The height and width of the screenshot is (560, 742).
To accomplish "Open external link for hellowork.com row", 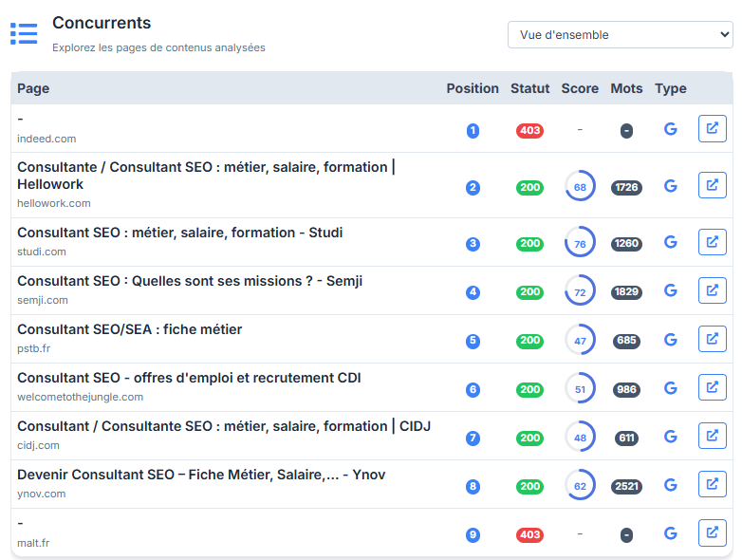I will 713,185.
